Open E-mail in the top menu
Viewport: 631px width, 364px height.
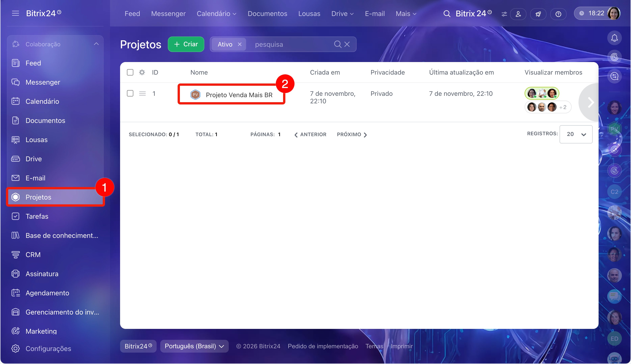pyautogui.click(x=375, y=13)
